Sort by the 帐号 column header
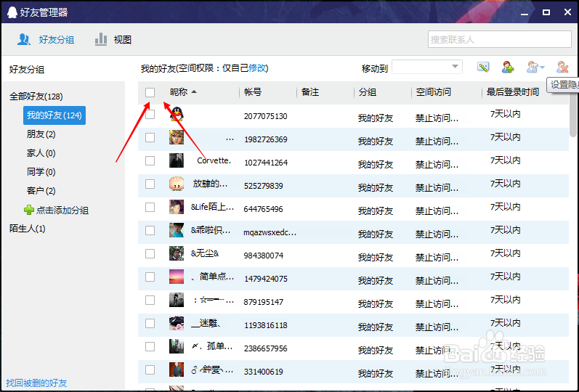This screenshot has height=392, width=579. pyautogui.click(x=253, y=92)
